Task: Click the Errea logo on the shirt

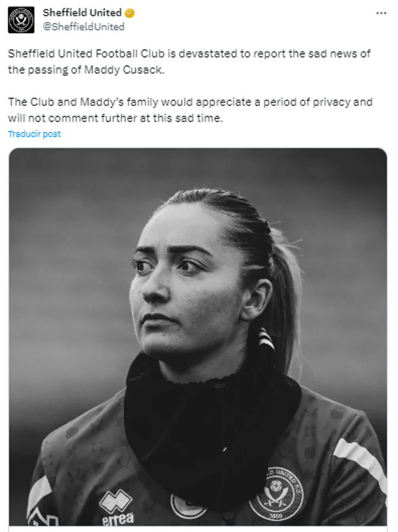Action: 117,508
